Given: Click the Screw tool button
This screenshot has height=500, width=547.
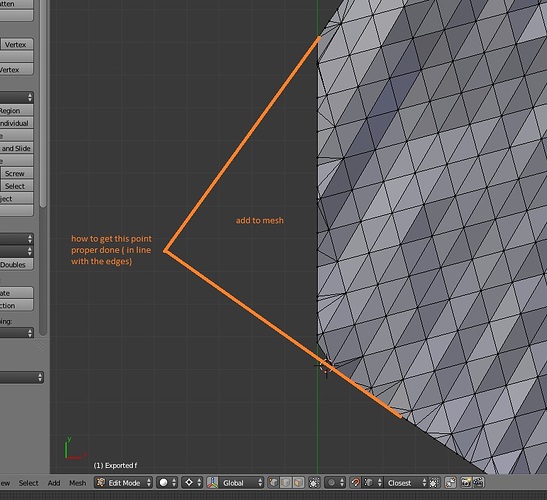Looking at the screenshot, I should pos(17,173).
